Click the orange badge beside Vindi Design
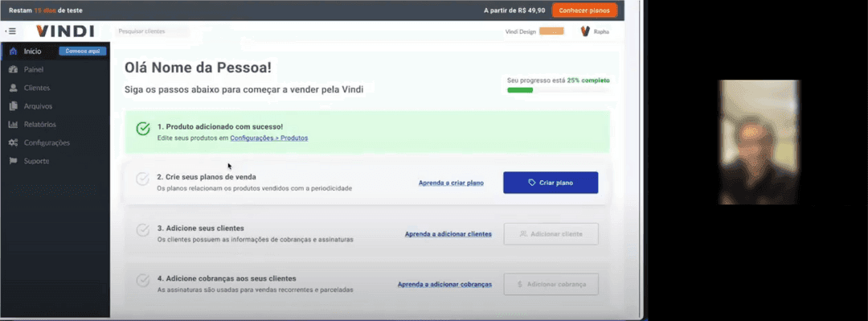 551,31
